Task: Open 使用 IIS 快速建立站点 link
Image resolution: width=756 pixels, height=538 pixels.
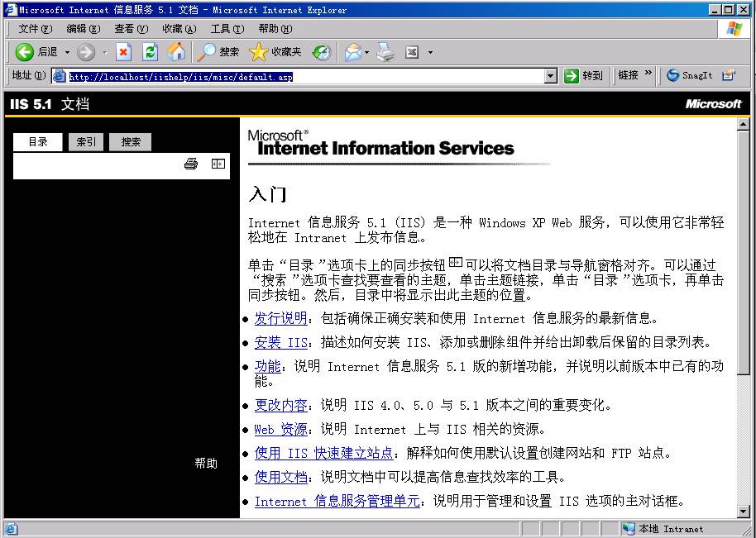Action: click(323, 453)
